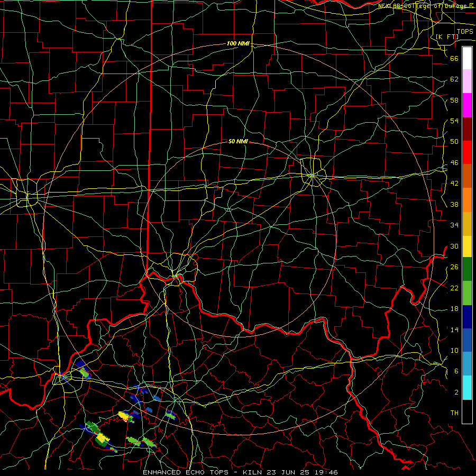Pick the cyan legend color segment
This screenshot has height=476, width=476.
467,388
